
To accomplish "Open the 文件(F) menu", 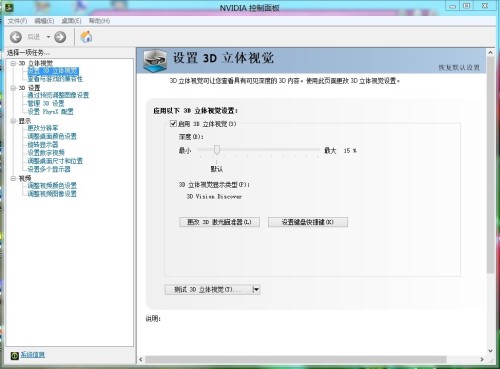I will pos(17,21).
